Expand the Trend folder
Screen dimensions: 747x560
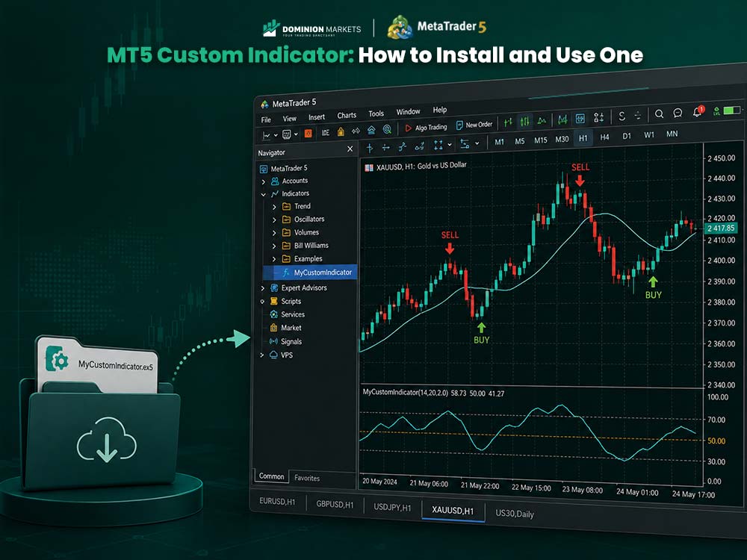point(274,207)
